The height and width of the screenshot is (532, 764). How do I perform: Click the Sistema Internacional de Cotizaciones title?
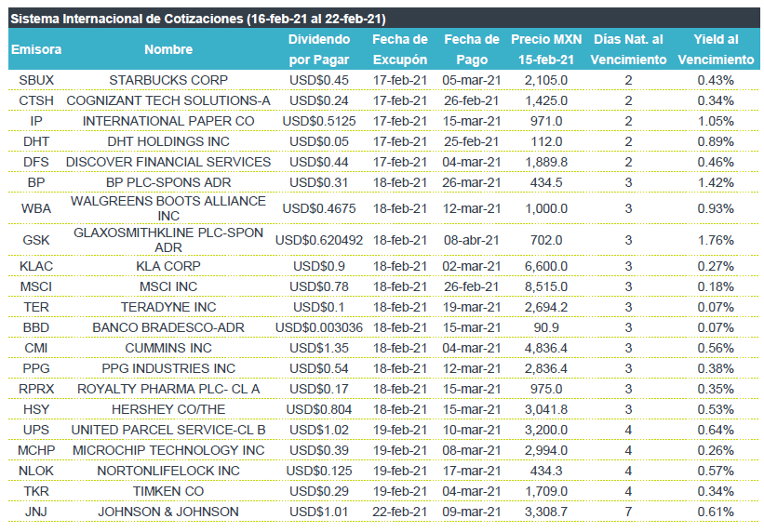coord(198,19)
